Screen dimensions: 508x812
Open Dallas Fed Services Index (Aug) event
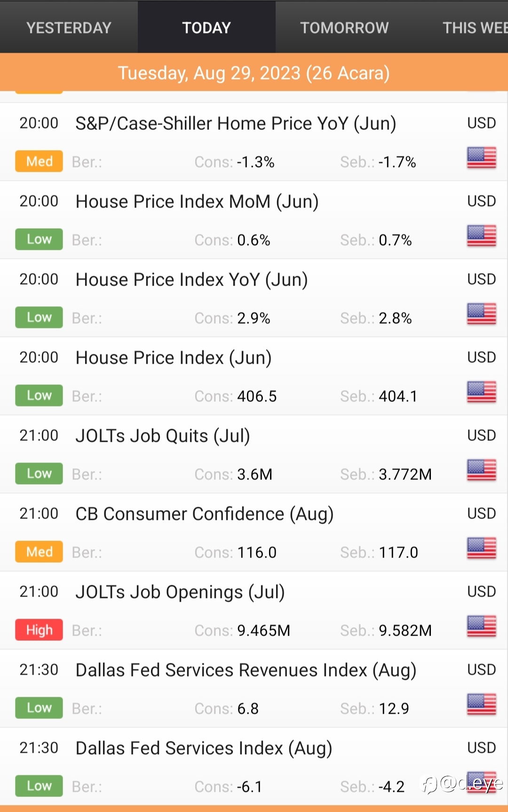(x=204, y=748)
